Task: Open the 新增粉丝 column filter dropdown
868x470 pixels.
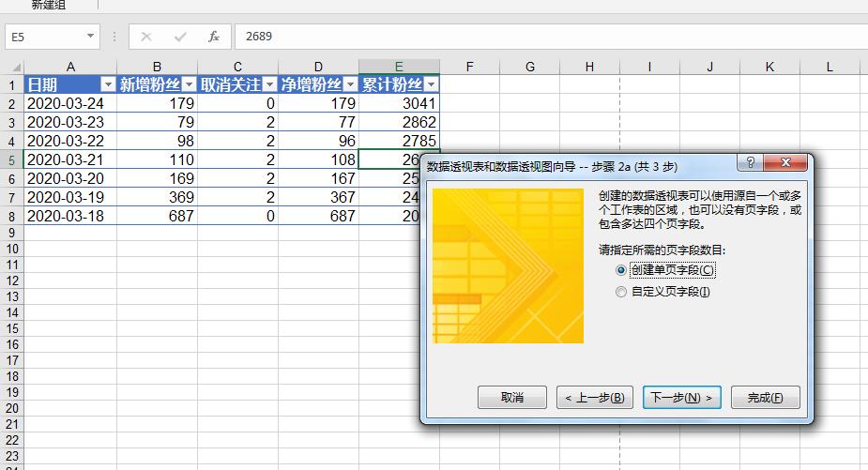Action: pyautogui.click(x=189, y=84)
